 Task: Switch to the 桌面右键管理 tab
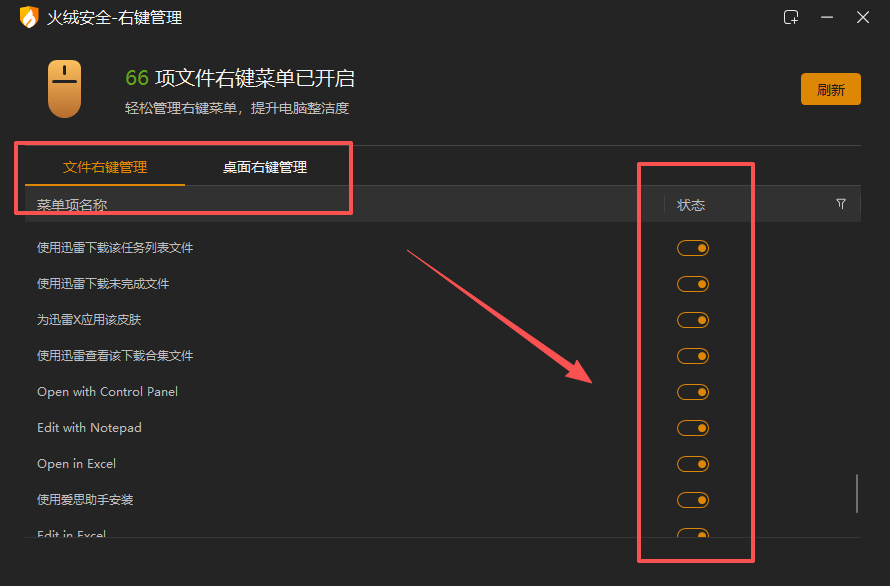[265, 167]
